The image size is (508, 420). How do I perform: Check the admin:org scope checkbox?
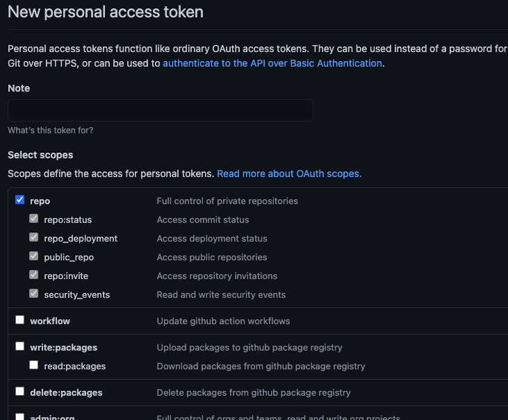[20, 417]
